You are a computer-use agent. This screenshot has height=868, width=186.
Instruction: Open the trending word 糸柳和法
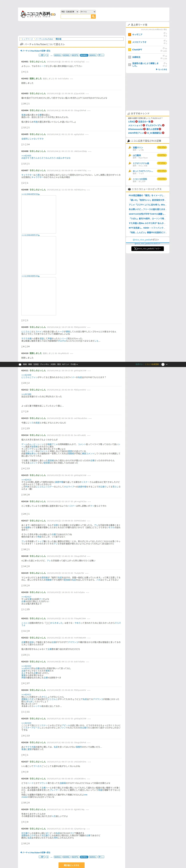[x=136, y=57]
